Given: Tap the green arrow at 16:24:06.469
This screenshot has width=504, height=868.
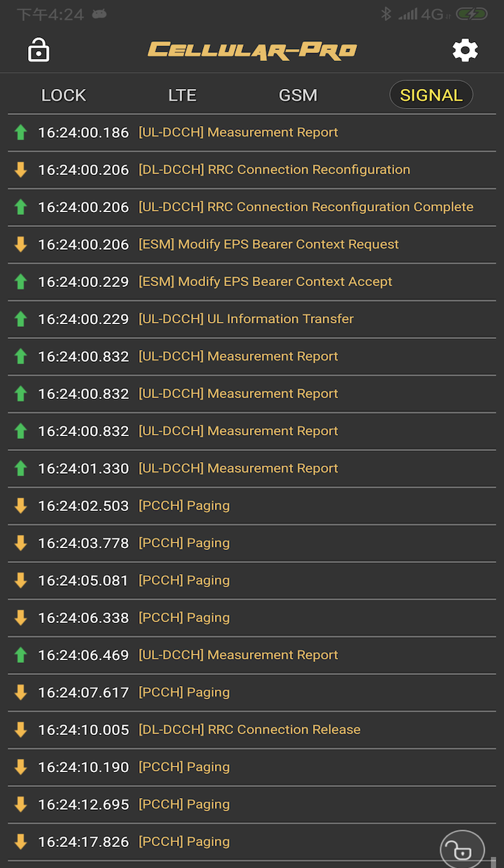Looking at the screenshot, I should click(21, 655).
